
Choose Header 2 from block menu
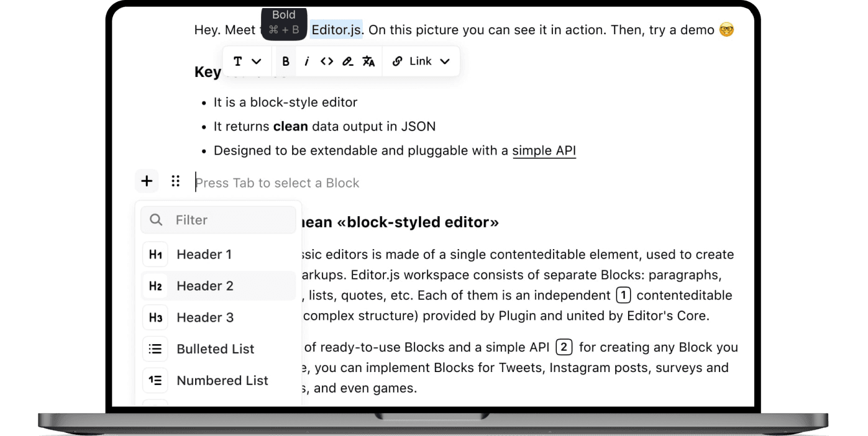(x=218, y=286)
